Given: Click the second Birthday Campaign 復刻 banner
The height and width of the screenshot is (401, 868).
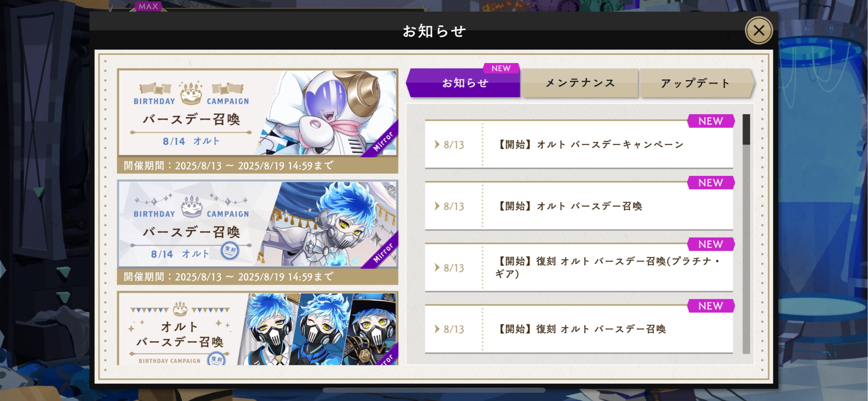Looking at the screenshot, I should (258, 232).
